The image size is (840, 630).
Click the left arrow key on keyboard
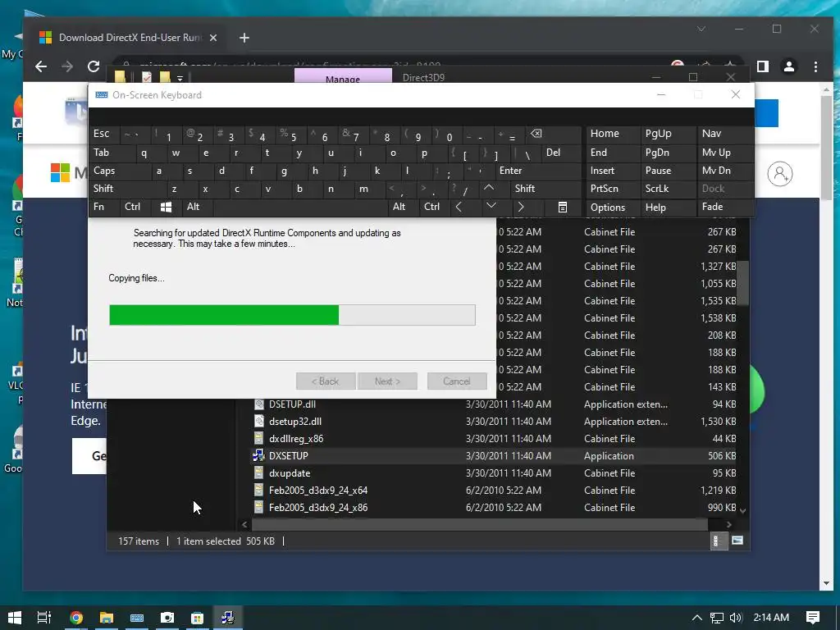click(x=459, y=207)
